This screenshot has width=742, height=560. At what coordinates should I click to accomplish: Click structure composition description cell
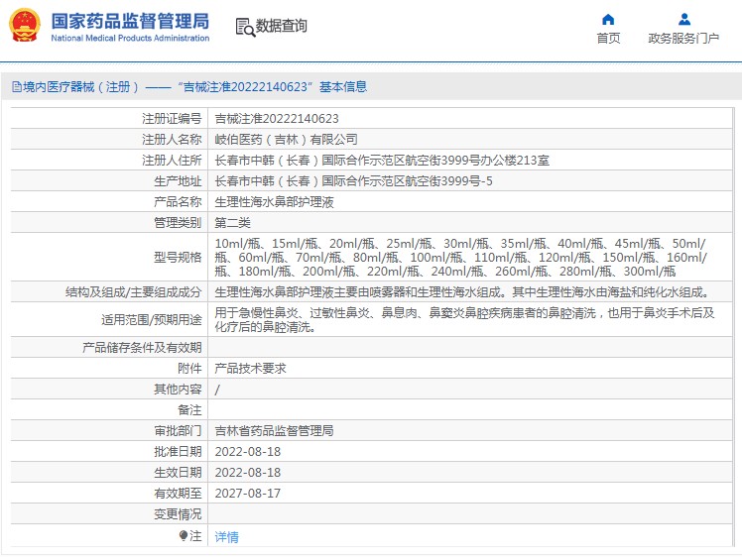pyautogui.click(x=470, y=292)
